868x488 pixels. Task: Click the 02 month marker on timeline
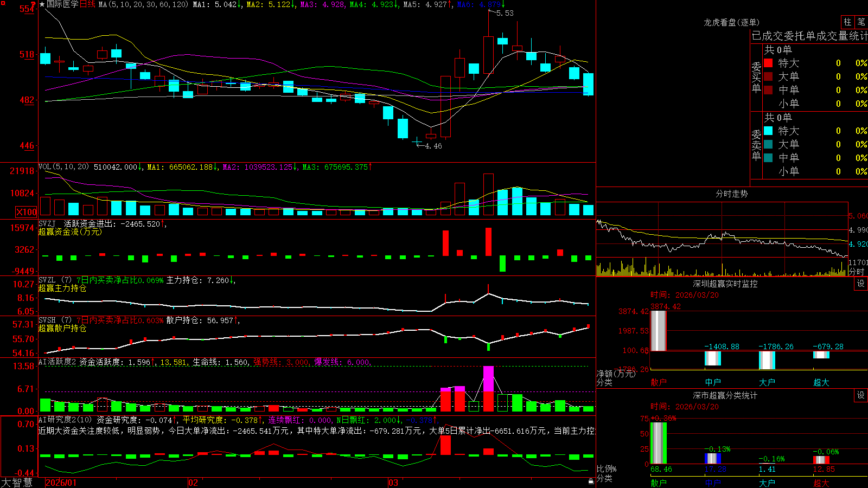click(x=193, y=483)
